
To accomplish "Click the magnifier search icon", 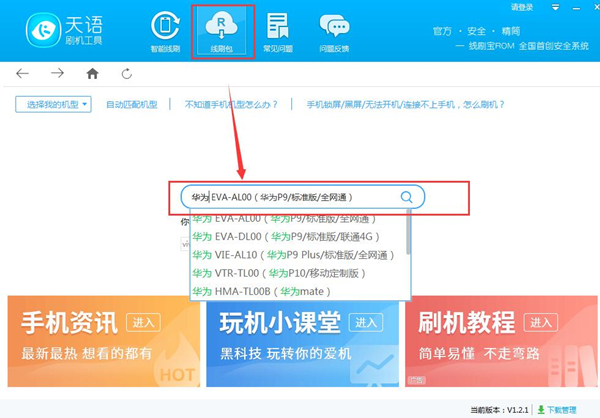I will [x=406, y=197].
